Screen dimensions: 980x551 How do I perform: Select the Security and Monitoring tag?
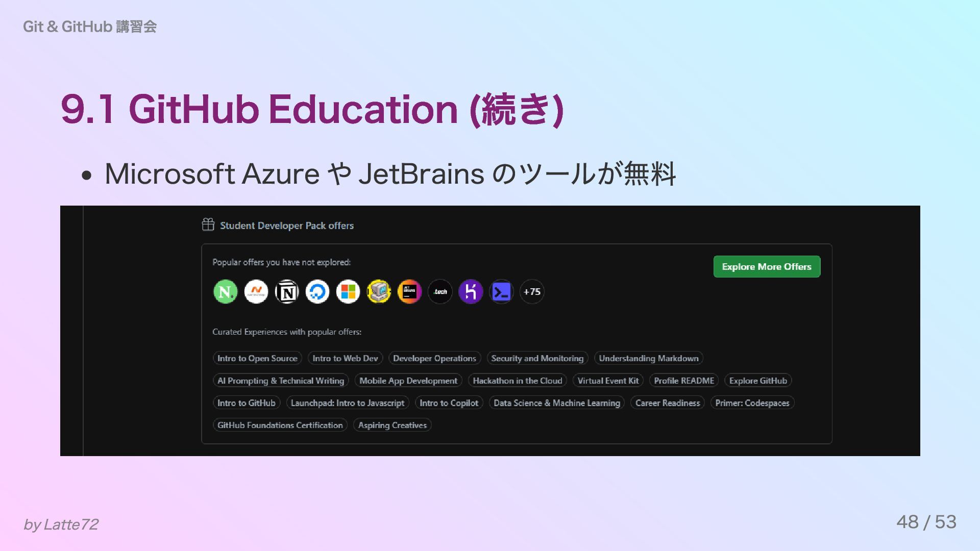click(537, 358)
